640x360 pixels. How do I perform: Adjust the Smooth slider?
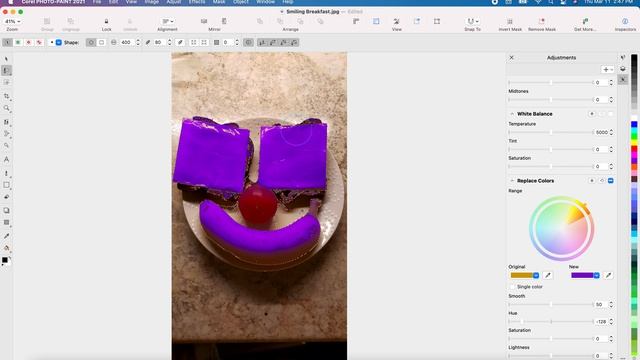[551, 304]
